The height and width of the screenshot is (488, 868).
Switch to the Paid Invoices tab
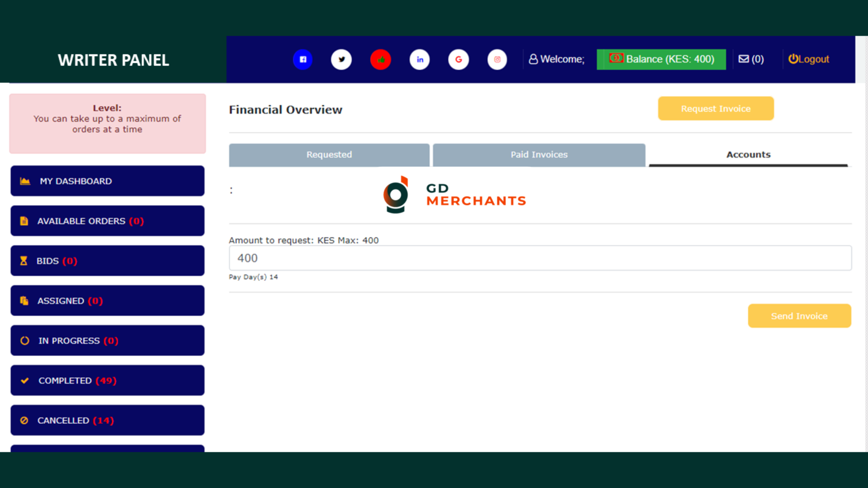coord(539,155)
